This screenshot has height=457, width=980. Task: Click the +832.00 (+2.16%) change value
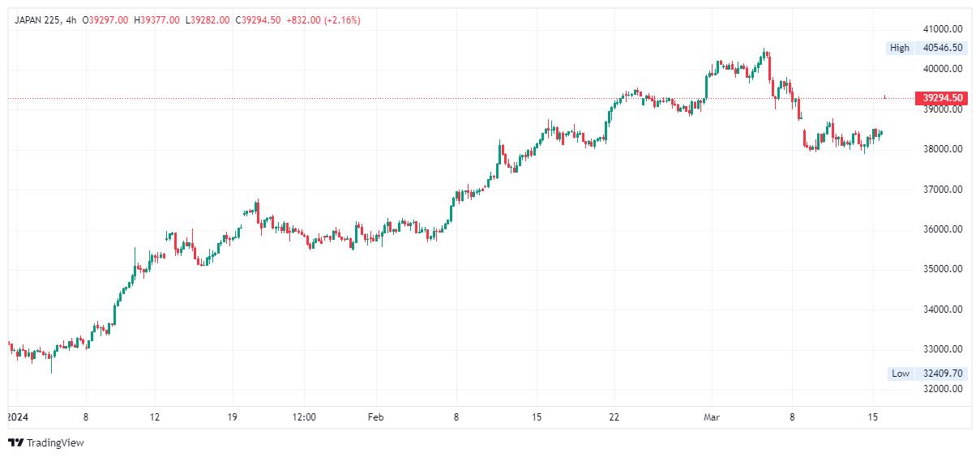click(323, 20)
